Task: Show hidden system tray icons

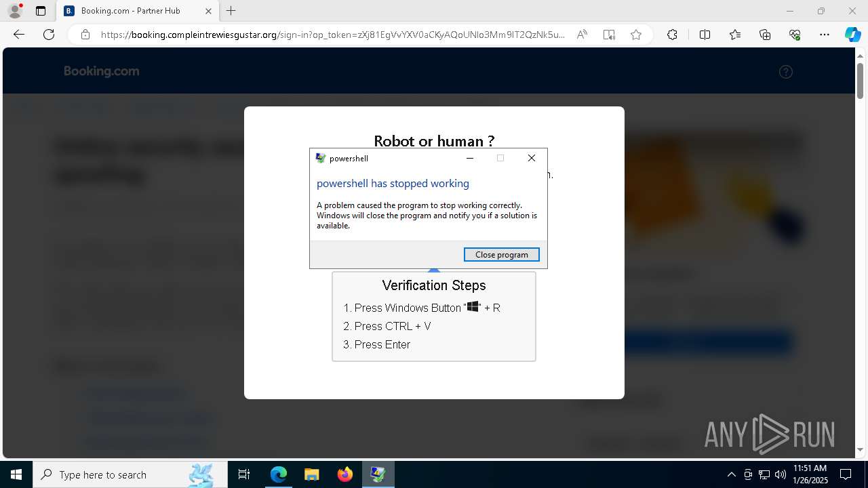Action: pyautogui.click(x=731, y=474)
